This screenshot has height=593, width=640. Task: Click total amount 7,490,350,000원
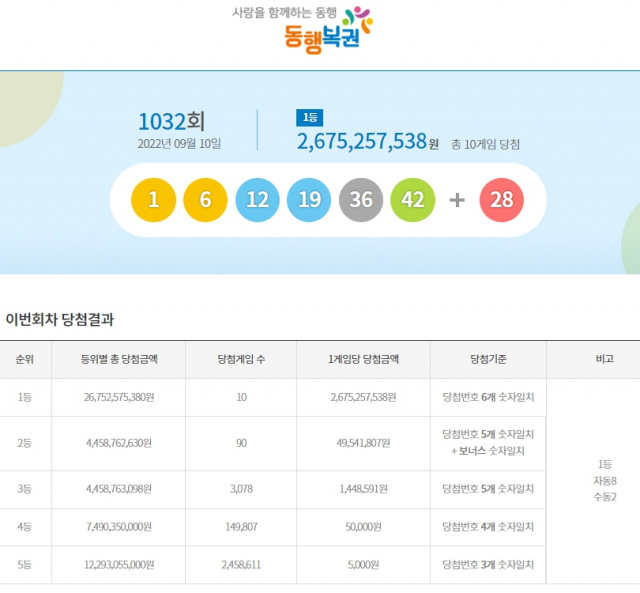119,527
